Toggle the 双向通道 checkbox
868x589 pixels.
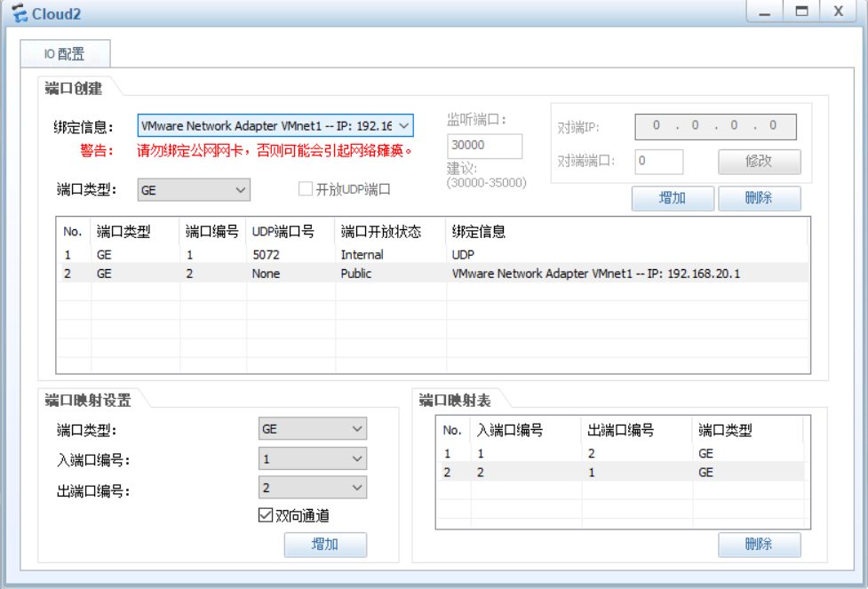click(265, 515)
